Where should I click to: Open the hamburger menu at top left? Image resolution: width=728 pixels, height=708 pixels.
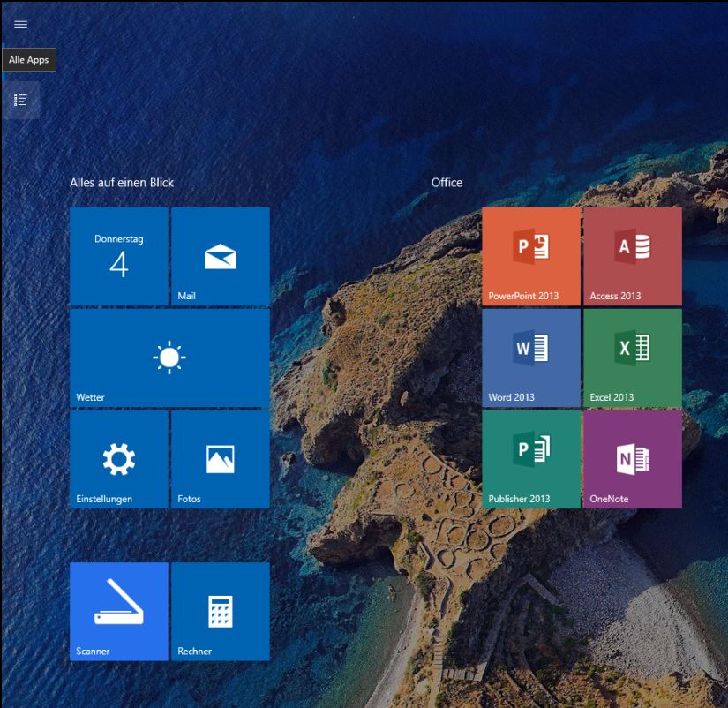(x=20, y=25)
